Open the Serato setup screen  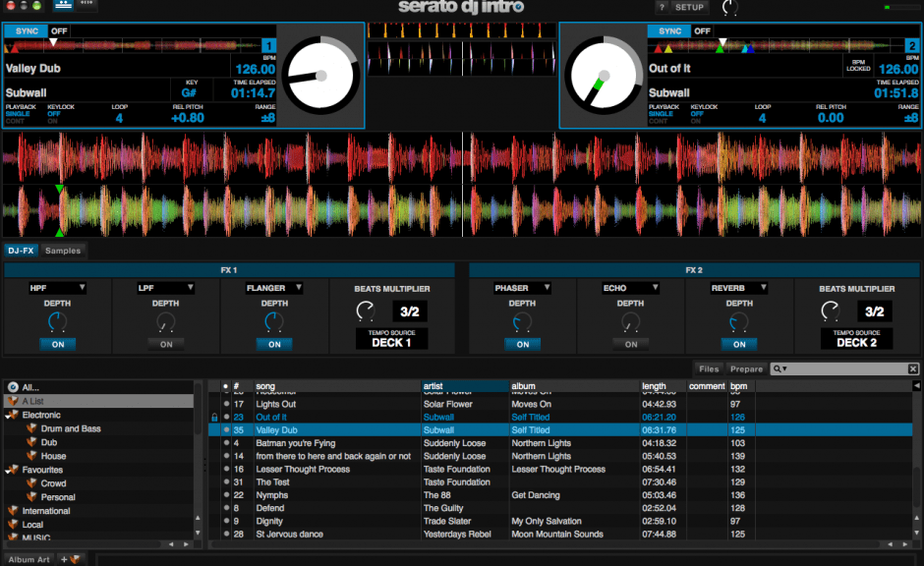pos(690,8)
